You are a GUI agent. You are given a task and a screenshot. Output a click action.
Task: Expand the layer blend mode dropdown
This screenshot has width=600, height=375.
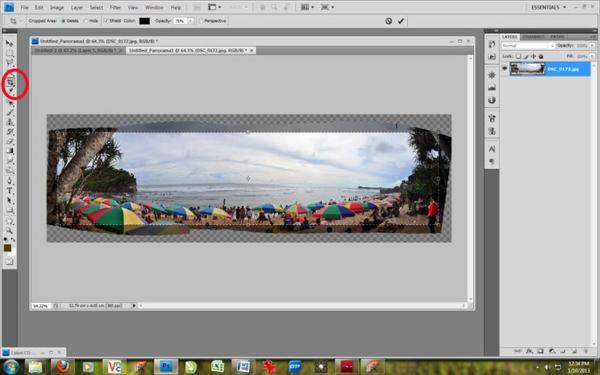[x=528, y=46]
